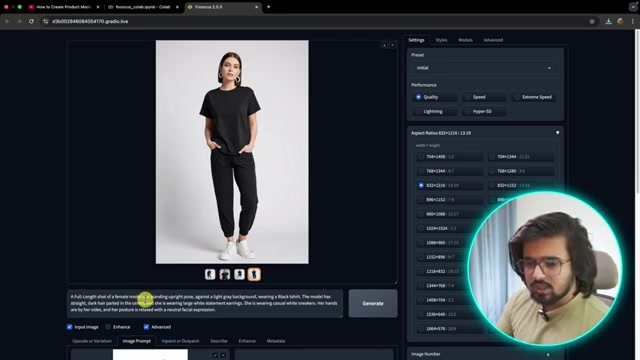
Task: Close the gallery preview with the X icon
Action: (392, 45)
